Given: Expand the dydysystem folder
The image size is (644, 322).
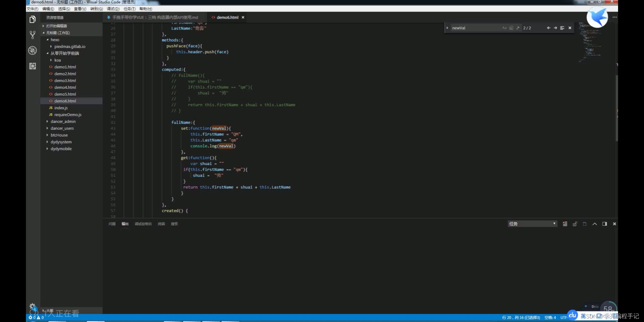Looking at the screenshot, I should (x=72, y=142).
